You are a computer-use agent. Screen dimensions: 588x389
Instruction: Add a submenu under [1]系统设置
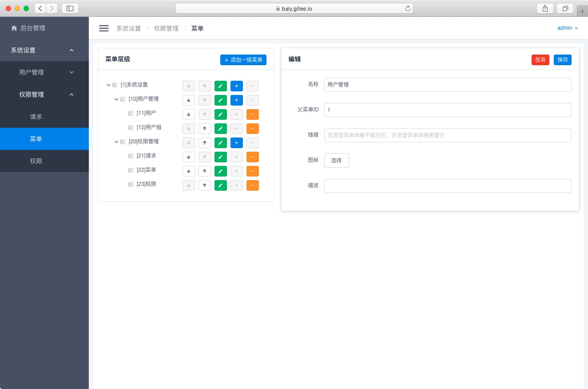tap(237, 86)
